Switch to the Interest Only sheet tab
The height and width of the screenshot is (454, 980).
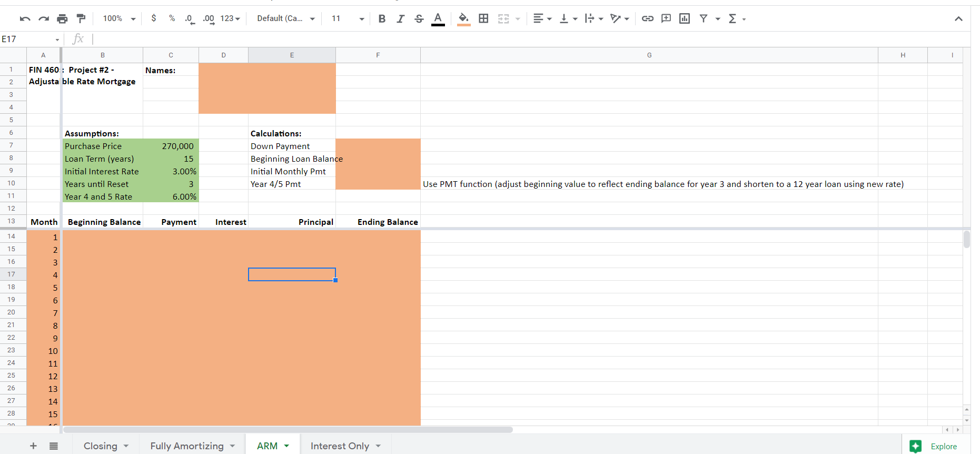coord(340,446)
